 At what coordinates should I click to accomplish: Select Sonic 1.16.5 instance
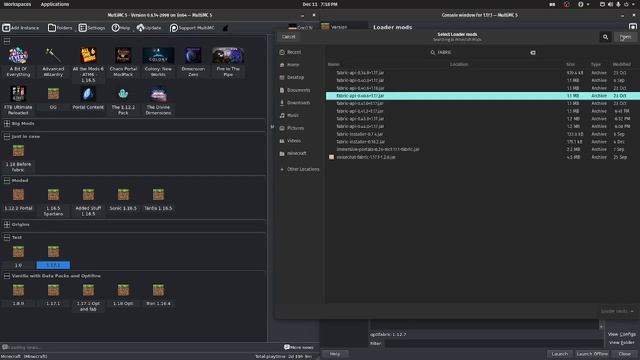[123, 195]
